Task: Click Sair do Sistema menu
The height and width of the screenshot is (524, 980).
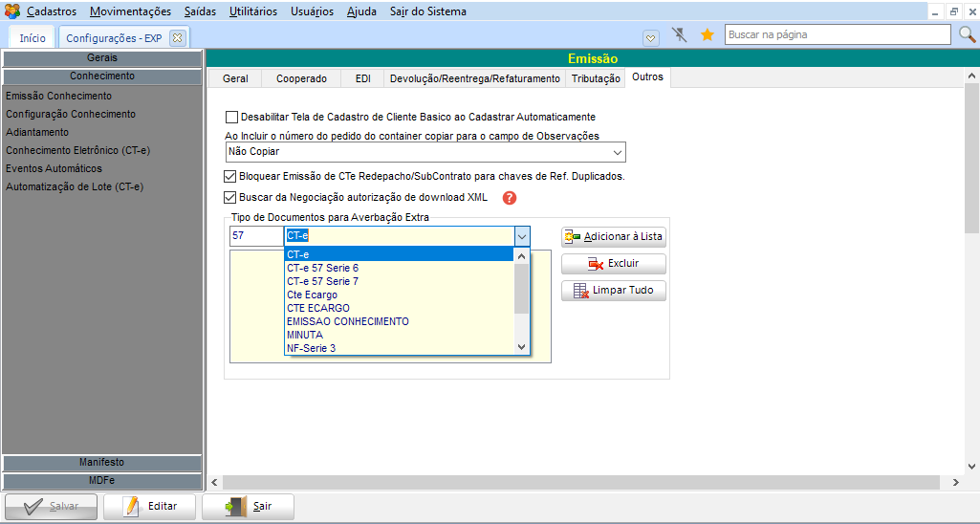Action: click(x=428, y=11)
